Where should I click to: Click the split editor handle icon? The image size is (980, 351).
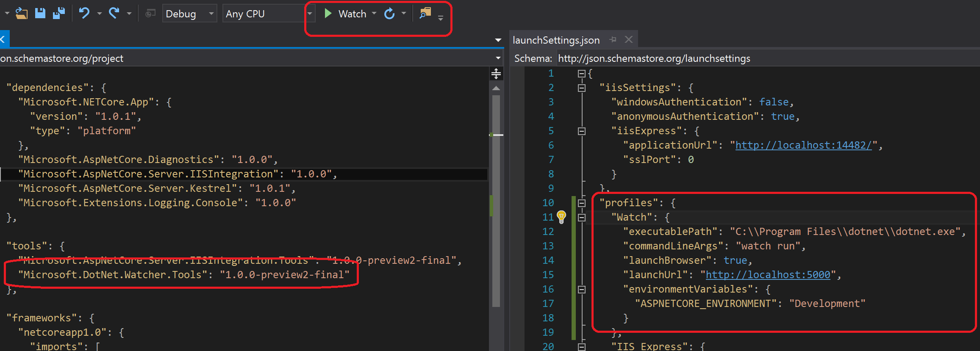(x=496, y=74)
